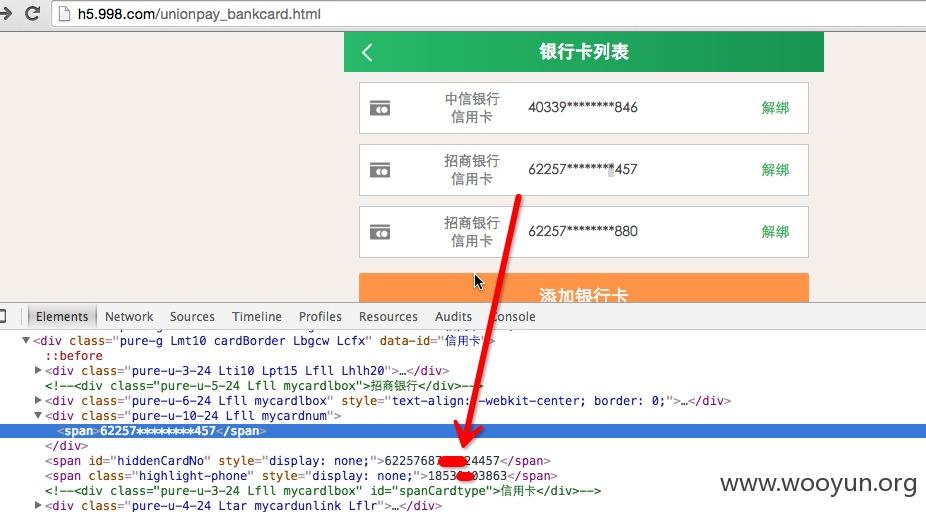Focus the h5.998.com address bar
Image resolution: width=926 pixels, height=512 pixels.
pyautogui.click(x=489, y=14)
